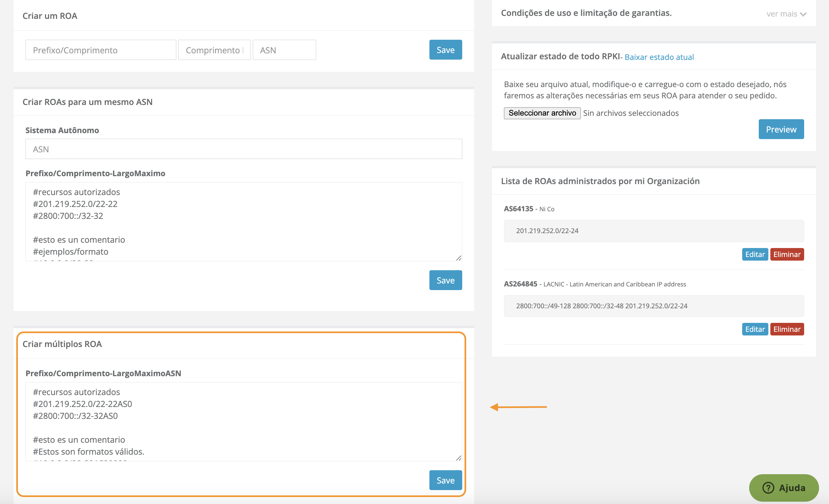Eliminar the AS64135 ROA
Viewport: 829px width, 504px height.
click(x=786, y=254)
